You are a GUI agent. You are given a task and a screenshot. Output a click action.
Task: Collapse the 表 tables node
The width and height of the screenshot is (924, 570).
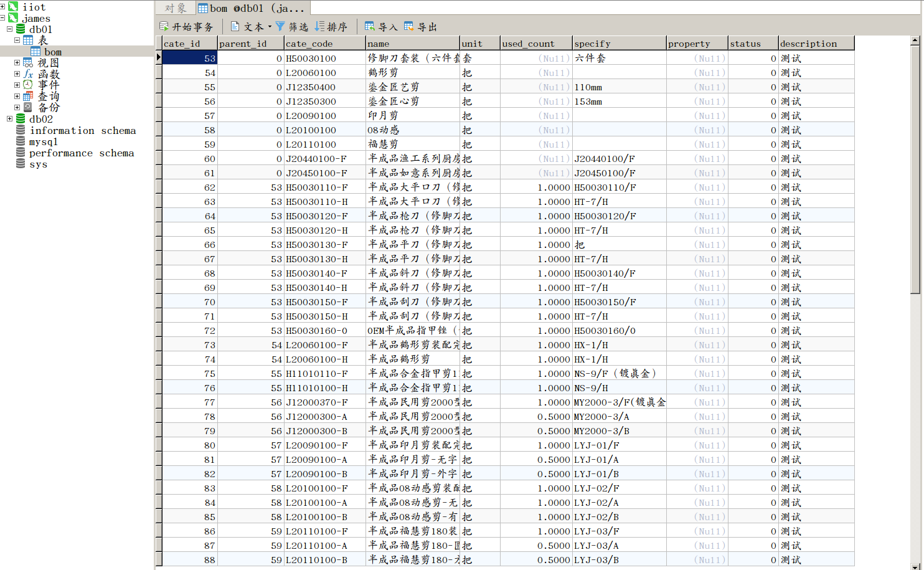[17, 40]
